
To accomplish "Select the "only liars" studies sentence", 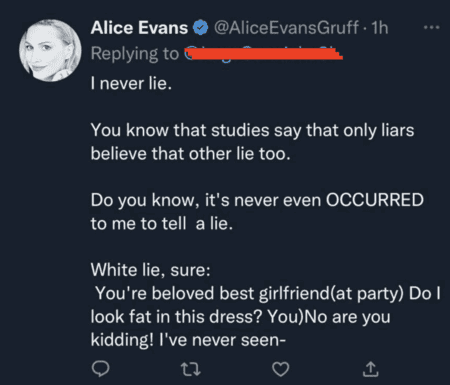I will [x=252, y=142].
